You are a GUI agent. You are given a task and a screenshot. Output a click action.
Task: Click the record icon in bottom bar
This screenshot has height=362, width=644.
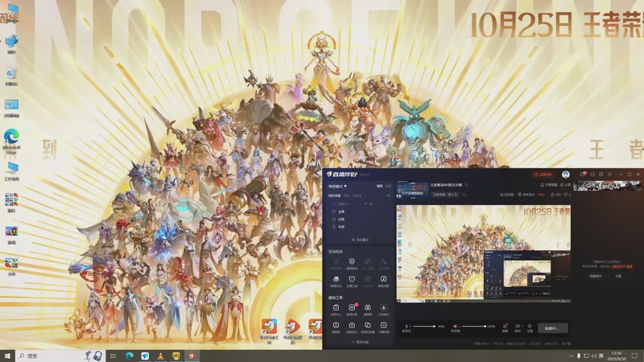(517, 327)
